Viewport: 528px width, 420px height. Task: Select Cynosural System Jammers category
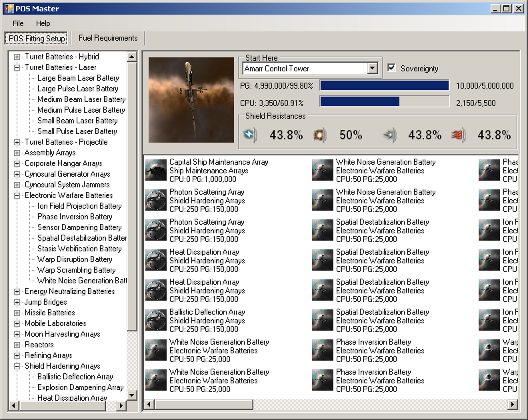pyautogui.click(x=67, y=185)
